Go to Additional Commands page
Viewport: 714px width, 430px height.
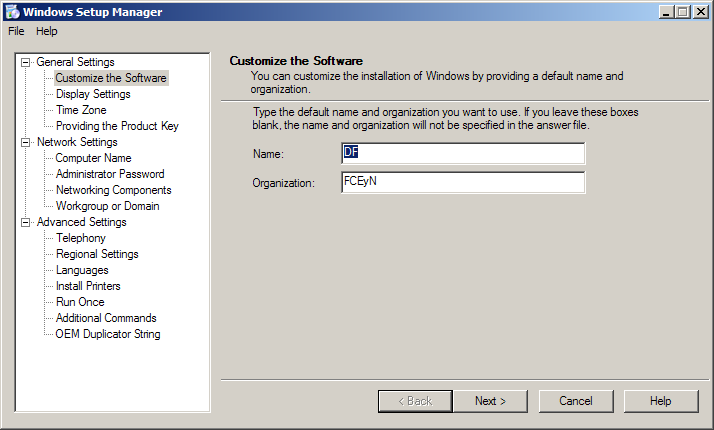(106, 318)
